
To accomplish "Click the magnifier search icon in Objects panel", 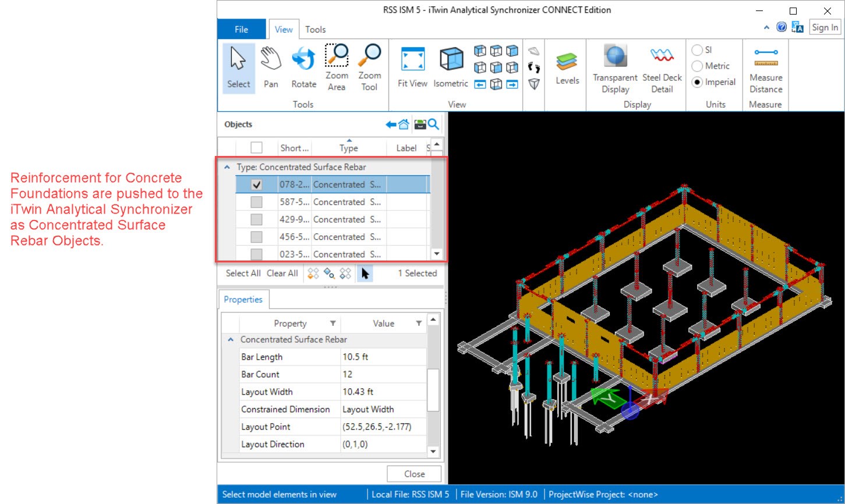I will [433, 125].
